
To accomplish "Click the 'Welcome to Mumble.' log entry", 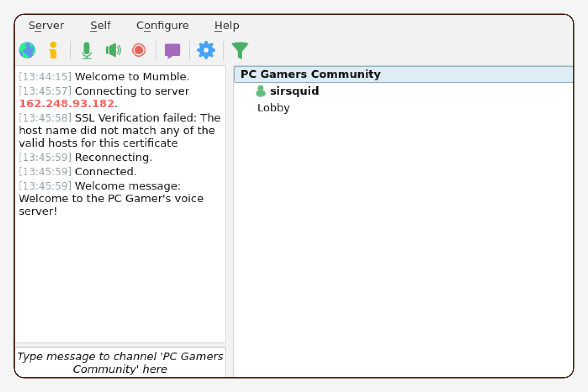I will [104, 77].
